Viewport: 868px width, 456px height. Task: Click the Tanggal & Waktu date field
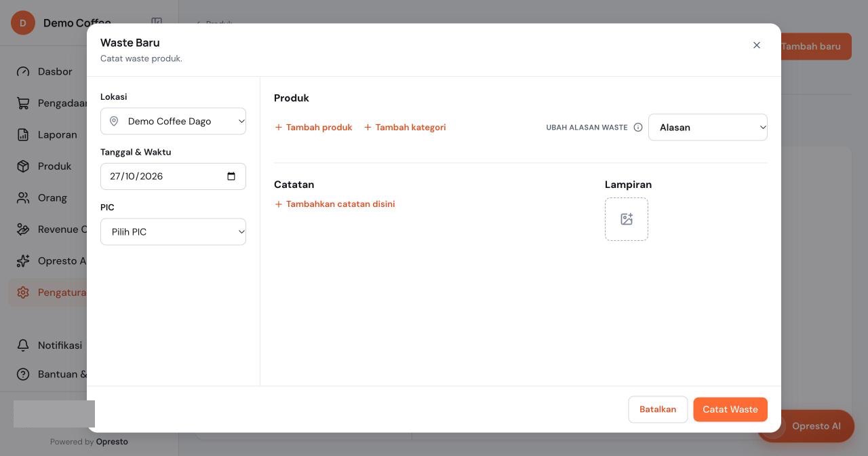(x=173, y=176)
